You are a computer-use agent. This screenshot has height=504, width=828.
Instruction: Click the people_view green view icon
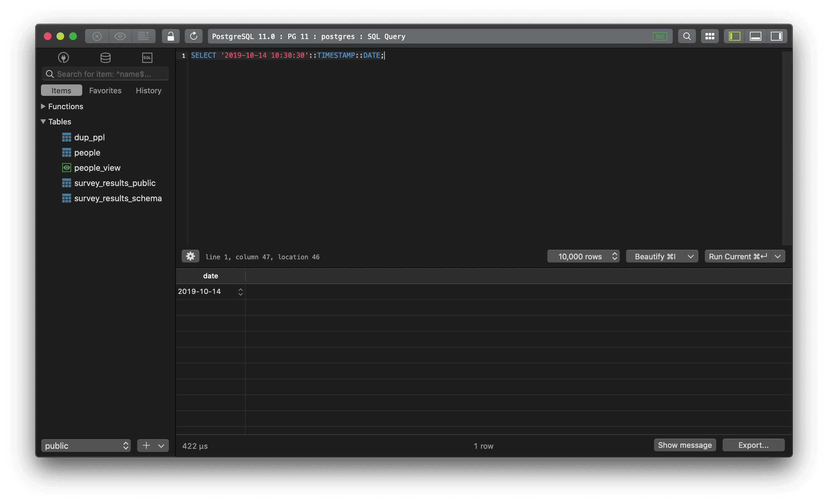(x=67, y=168)
